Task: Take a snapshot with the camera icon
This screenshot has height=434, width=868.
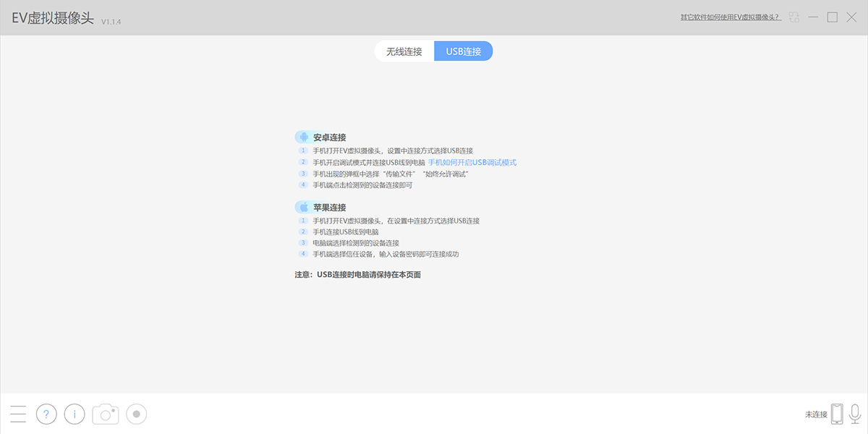Action: pos(106,414)
